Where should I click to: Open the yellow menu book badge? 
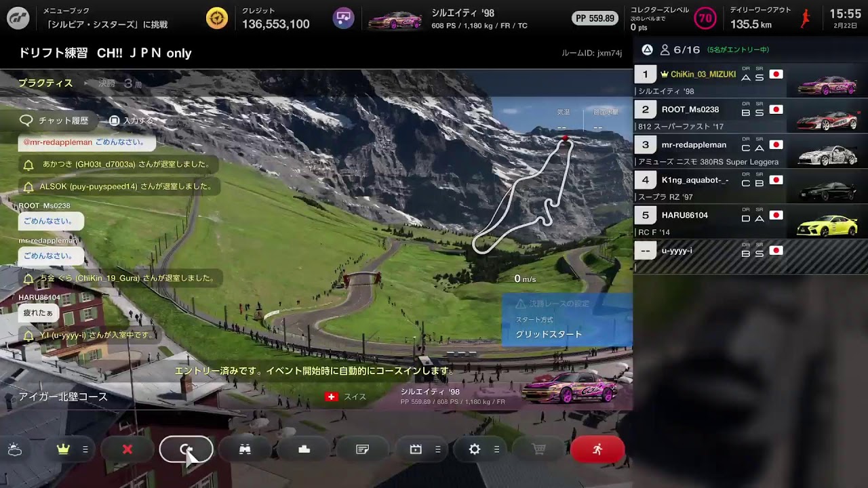tap(217, 18)
